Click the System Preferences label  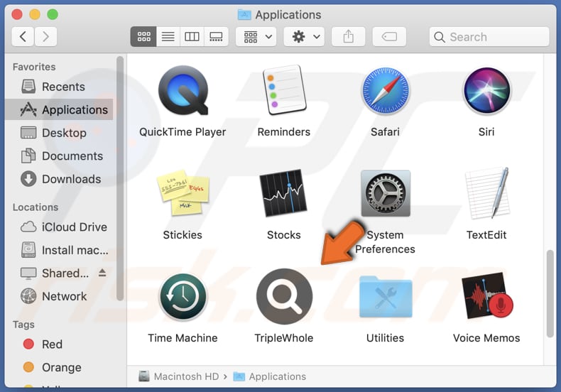tap(386, 241)
